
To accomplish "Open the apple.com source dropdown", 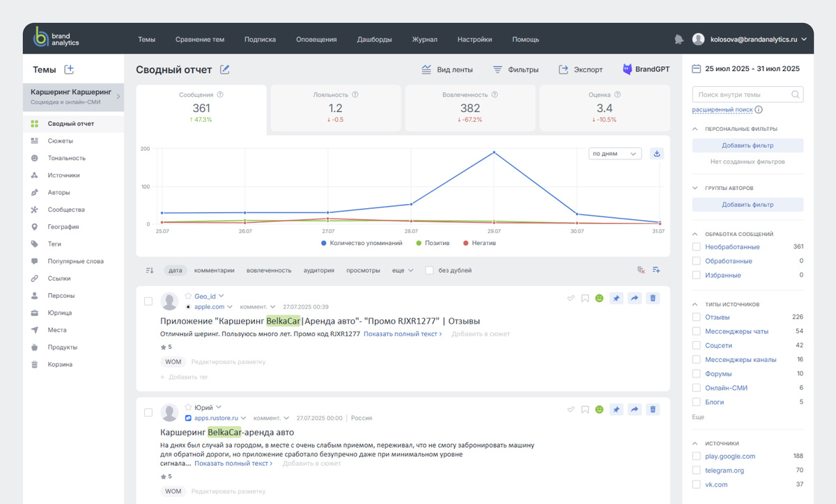I will [x=230, y=307].
